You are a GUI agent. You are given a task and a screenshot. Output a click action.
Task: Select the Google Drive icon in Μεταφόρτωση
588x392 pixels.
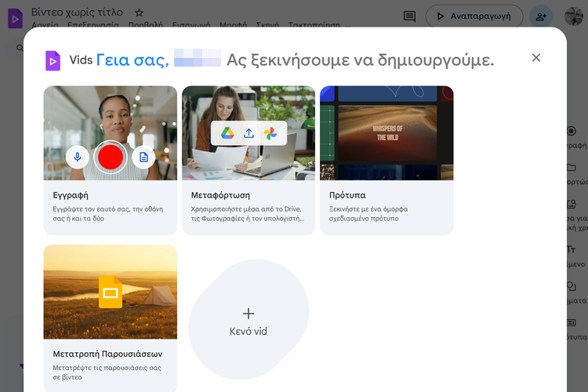pyautogui.click(x=227, y=133)
